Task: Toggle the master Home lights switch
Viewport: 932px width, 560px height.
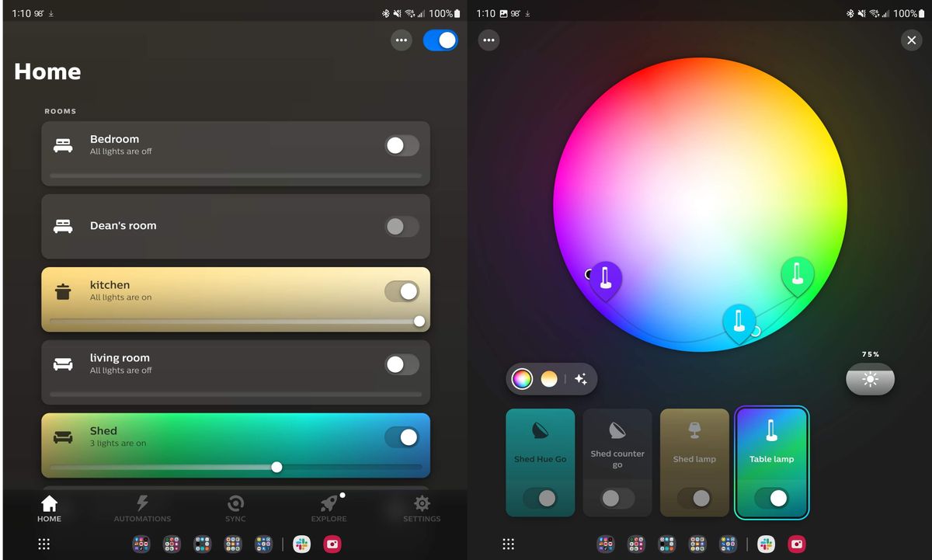Action: 440,40
